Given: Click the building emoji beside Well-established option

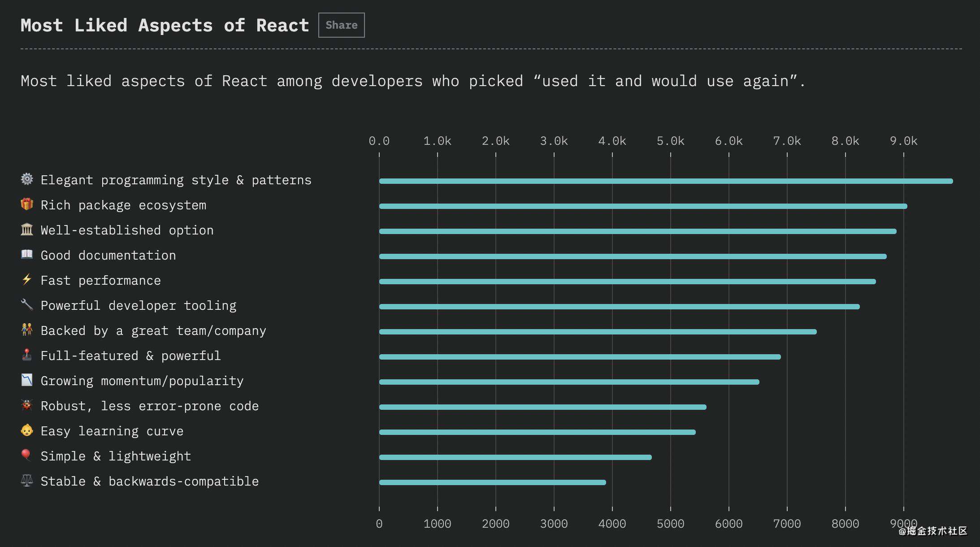Looking at the screenshot, I should pyautogui.click(x=27, y=229).
